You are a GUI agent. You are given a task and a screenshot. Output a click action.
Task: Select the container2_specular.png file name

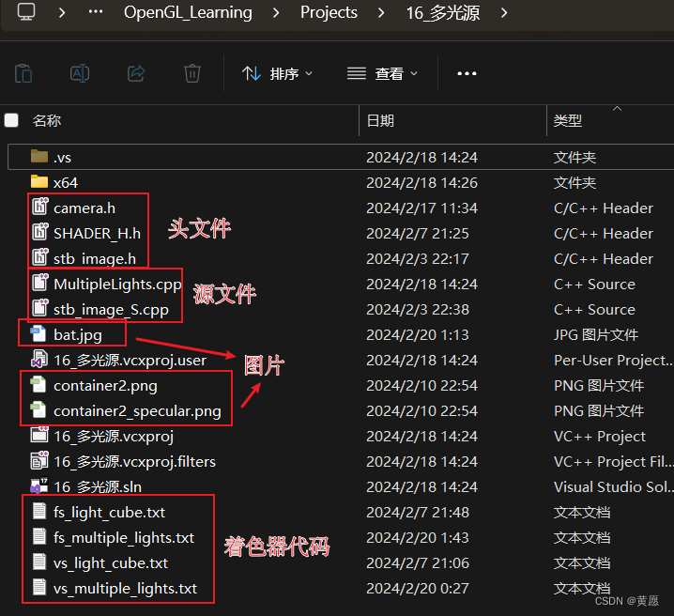[137, 411]
